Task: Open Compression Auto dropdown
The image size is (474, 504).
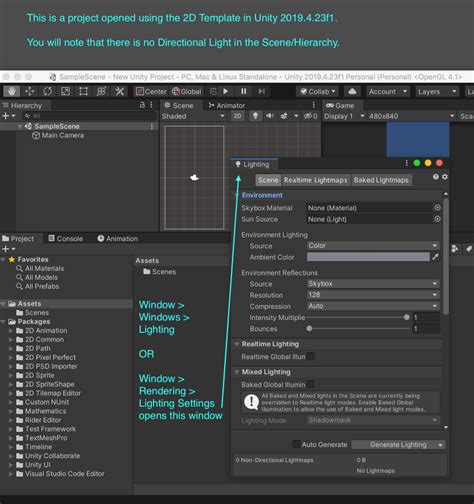Action: pyautogui.click(x=373, y=306)
